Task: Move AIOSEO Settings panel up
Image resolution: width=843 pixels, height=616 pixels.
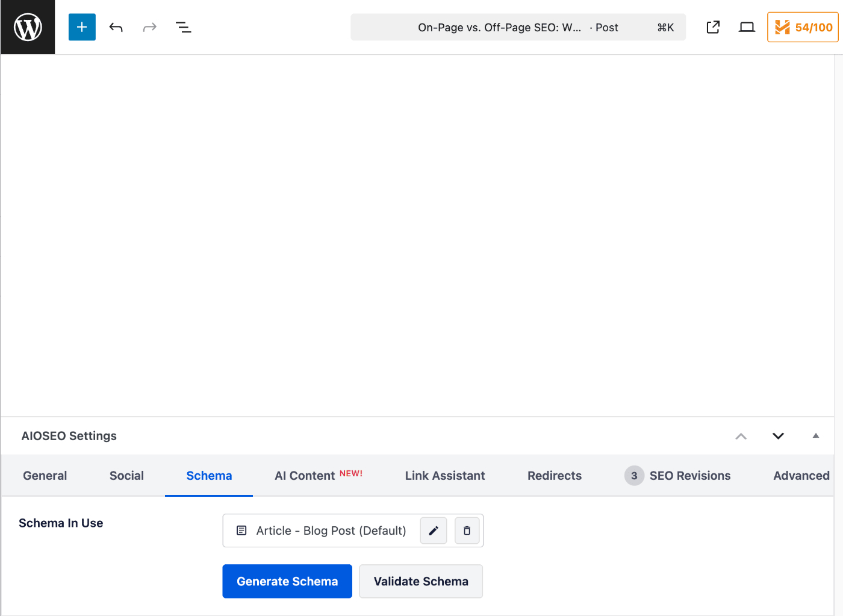Action: coord(741,436)
